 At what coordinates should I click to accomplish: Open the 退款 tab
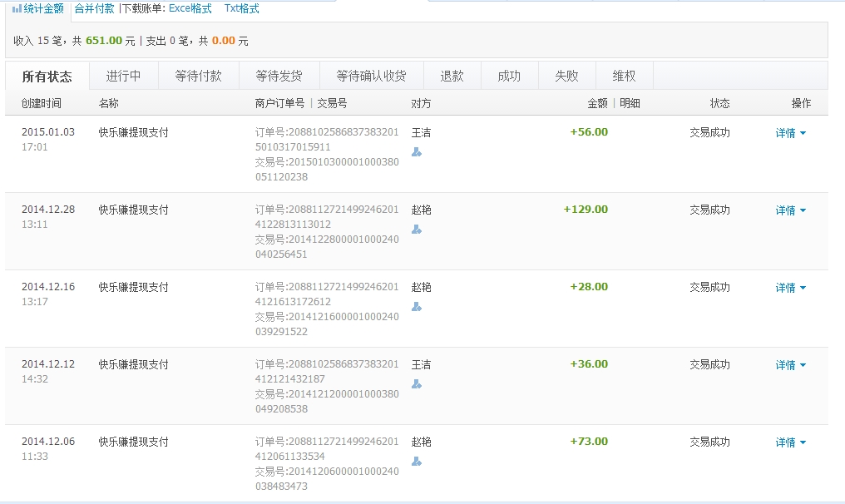click(x=452, y=76)
